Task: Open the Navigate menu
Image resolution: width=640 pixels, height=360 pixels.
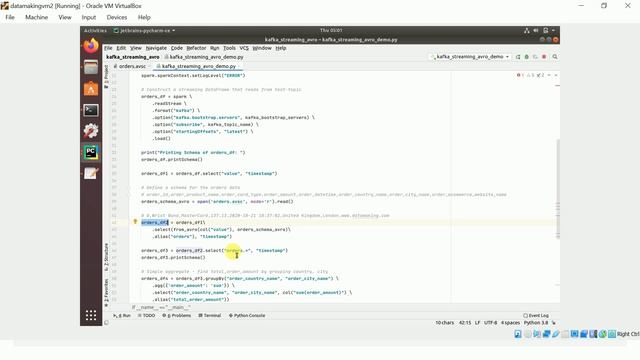Action: pos(156,48)
